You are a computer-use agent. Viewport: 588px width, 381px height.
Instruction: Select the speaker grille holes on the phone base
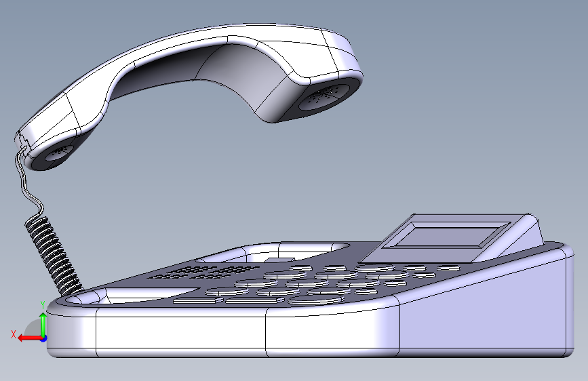(203, 273)
